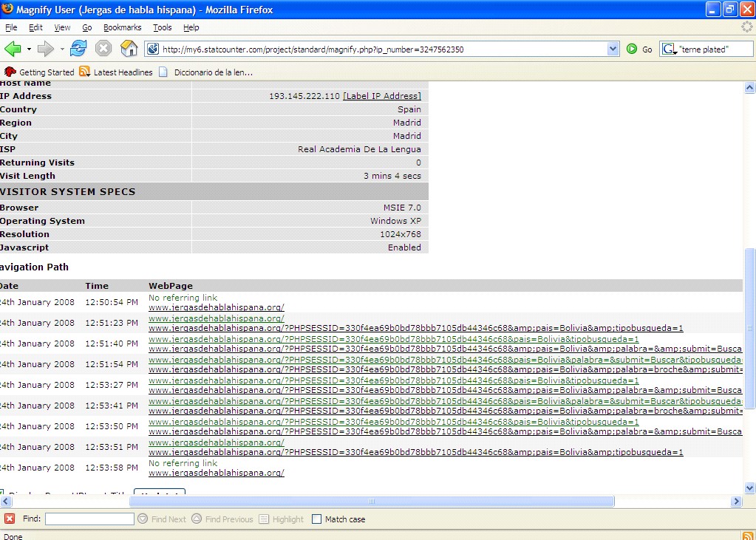Open the File menu
Viewport: 756px width, 540px height.
(x=11, y=27)
